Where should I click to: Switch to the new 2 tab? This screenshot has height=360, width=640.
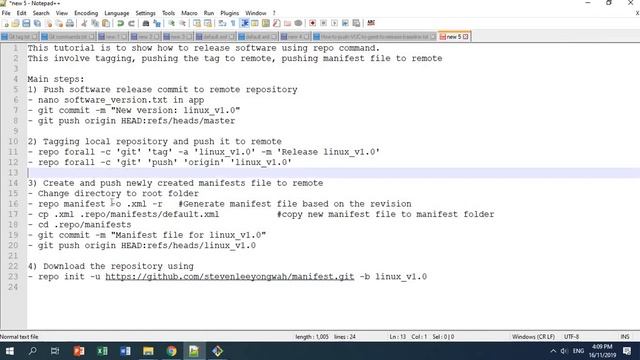click(145, 37)
